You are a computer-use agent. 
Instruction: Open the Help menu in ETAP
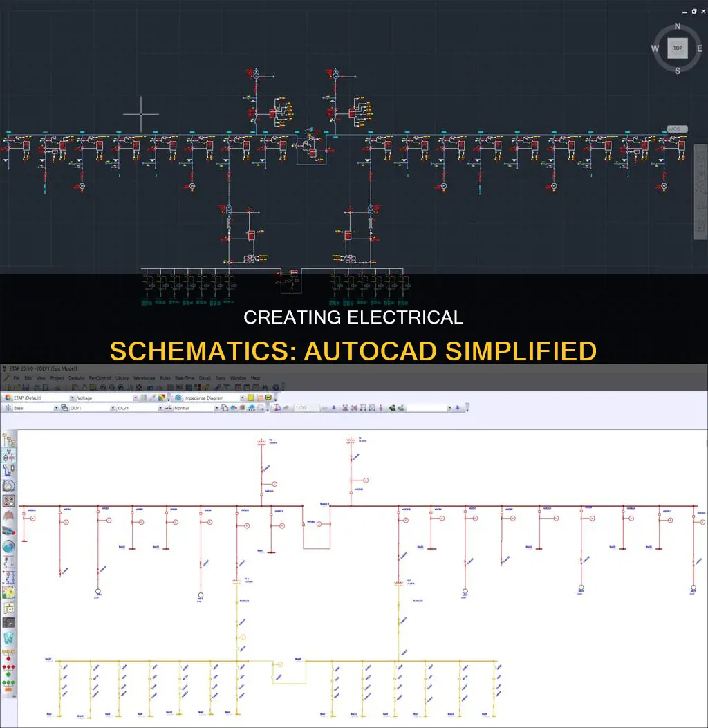coord(255,378)
